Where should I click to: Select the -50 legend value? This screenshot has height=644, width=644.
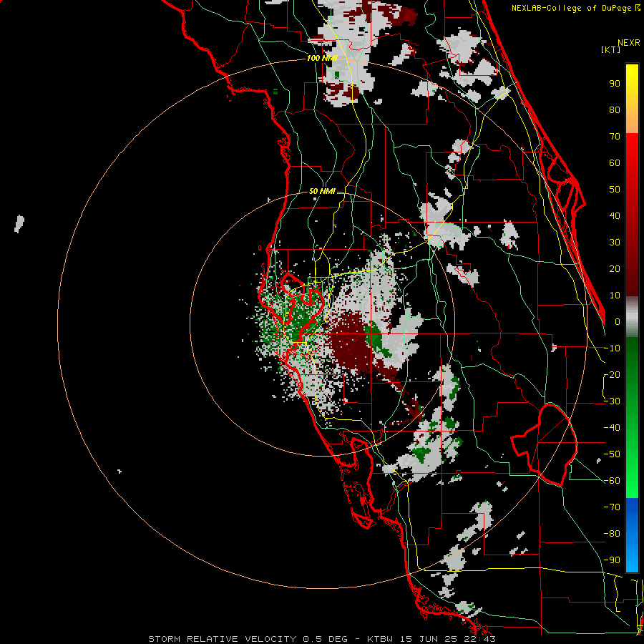[612, 454]
